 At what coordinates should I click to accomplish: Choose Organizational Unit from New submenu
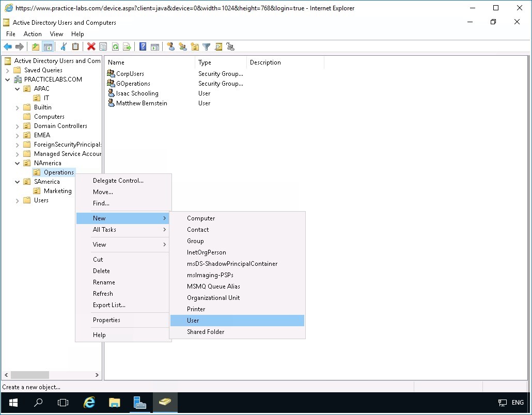[237, 298]
